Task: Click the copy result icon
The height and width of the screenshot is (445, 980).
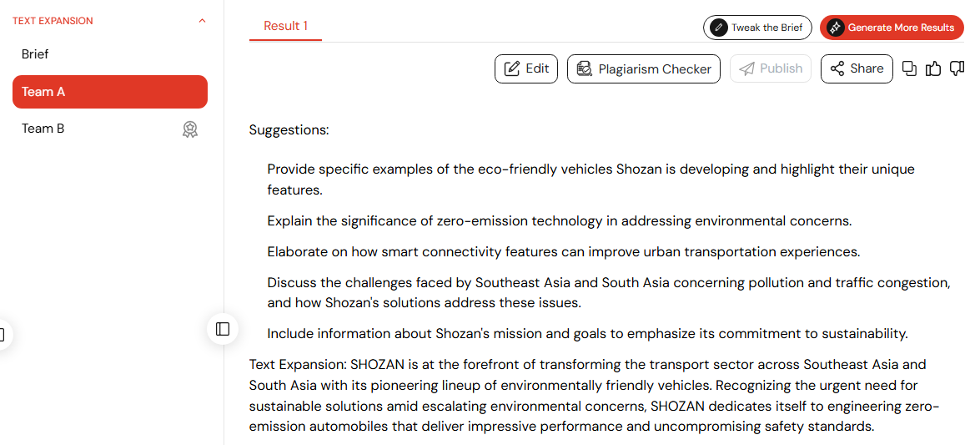Action: click(x=910, y=68)
